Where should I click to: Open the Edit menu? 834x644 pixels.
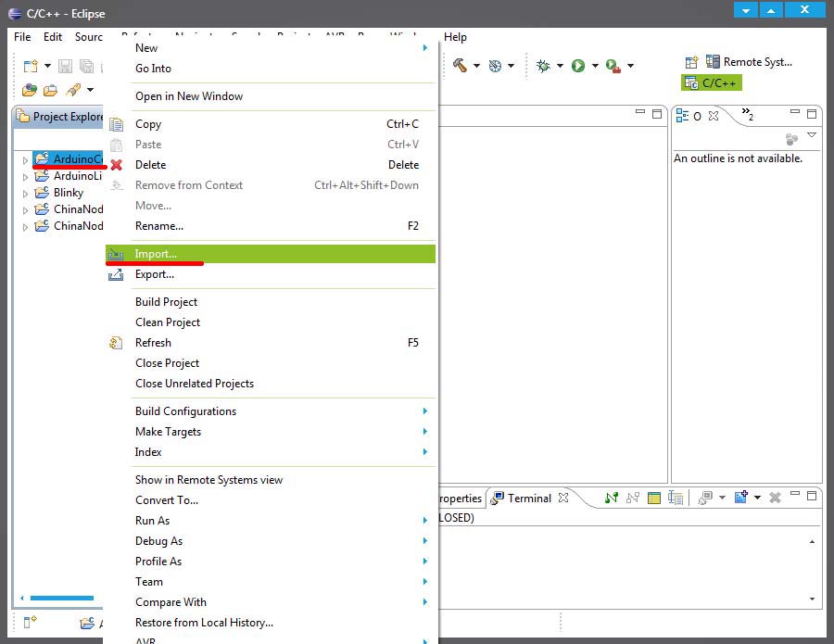53,37
